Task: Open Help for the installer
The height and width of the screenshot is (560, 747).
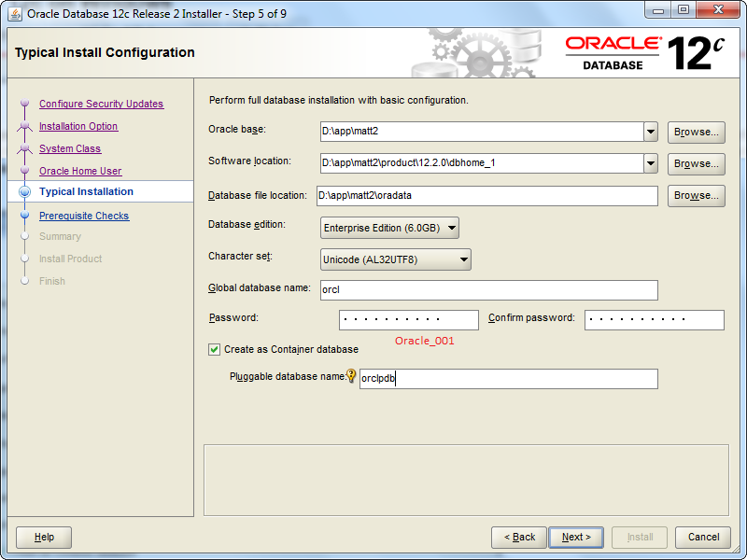Action: coord(44,537)
